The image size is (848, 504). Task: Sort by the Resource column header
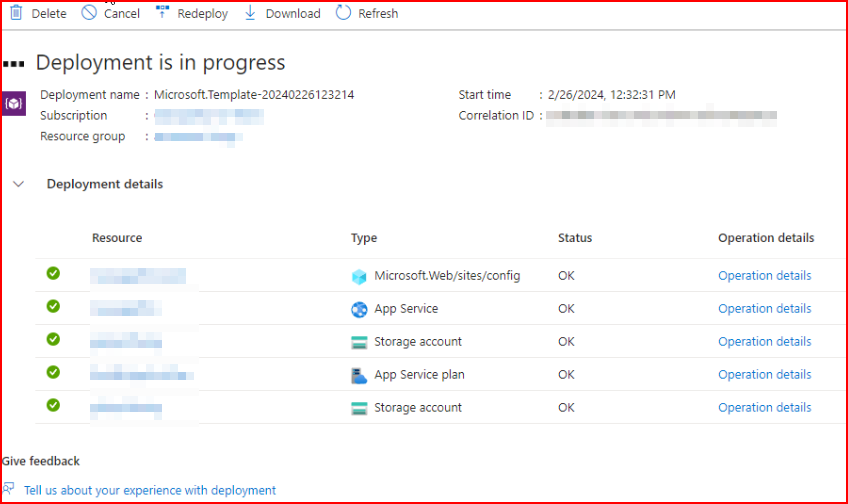(x=117, y=238)
